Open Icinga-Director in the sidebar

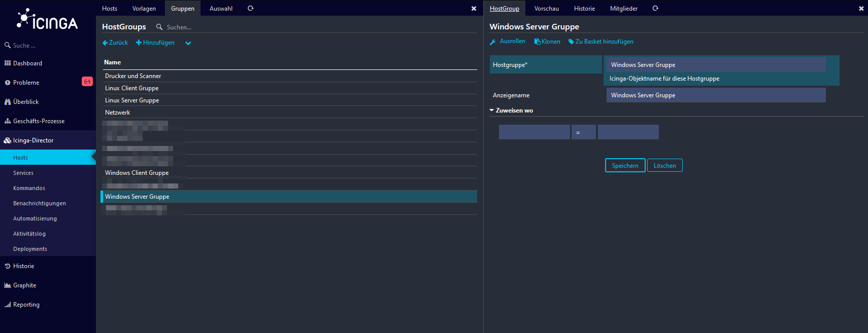(x=33, y=140)
